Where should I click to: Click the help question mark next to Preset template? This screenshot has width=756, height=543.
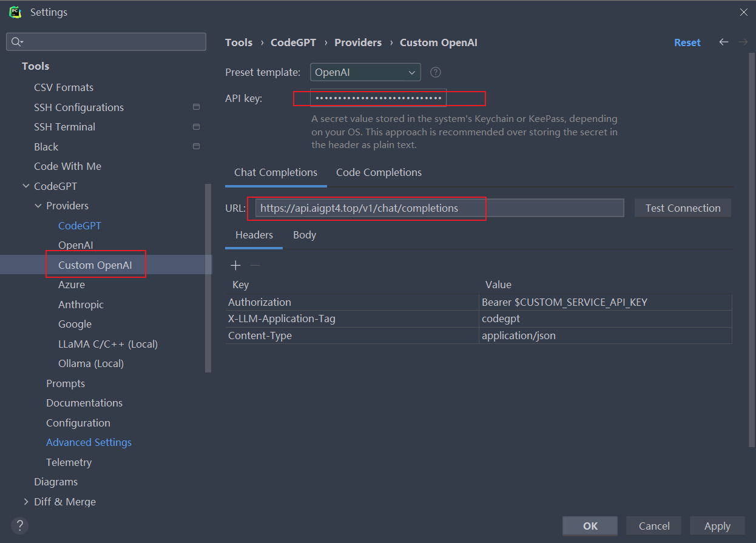click(x=436, y=72)
